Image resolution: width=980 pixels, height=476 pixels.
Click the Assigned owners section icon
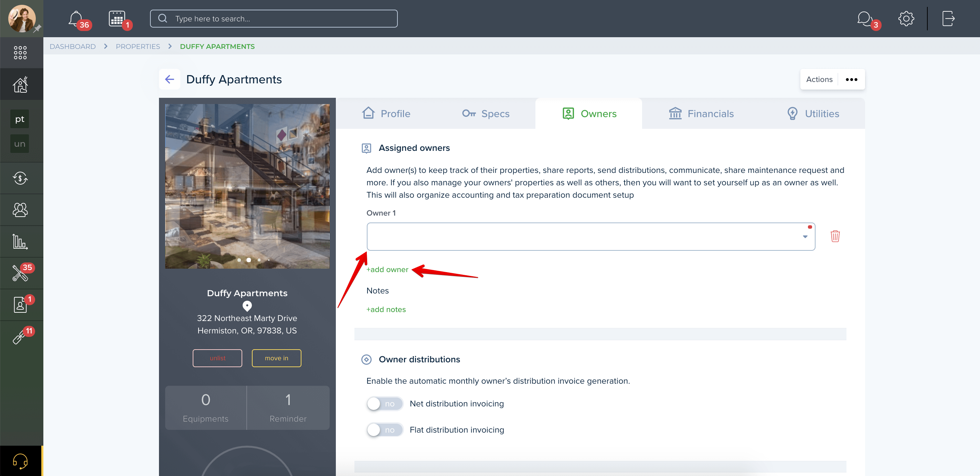(x=366, y=148)
